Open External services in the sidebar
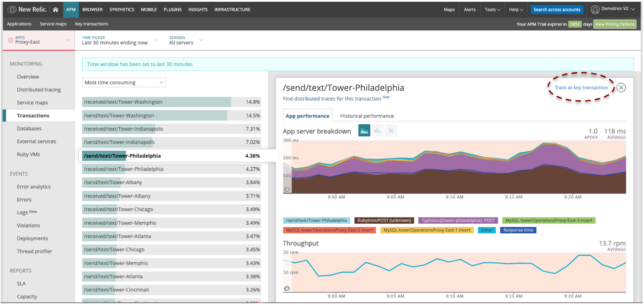The height and width of the screenshot is (305, 644). tap(36, 141)
